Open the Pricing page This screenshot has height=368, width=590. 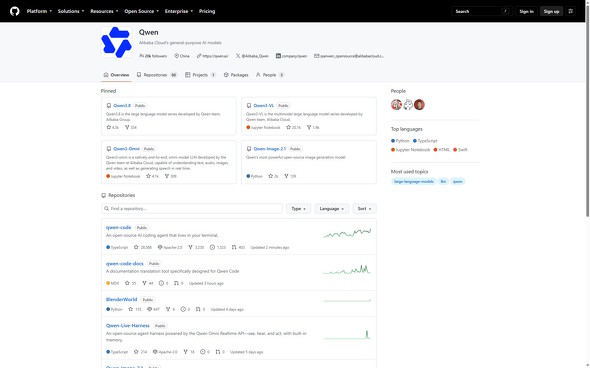point(207,11)
